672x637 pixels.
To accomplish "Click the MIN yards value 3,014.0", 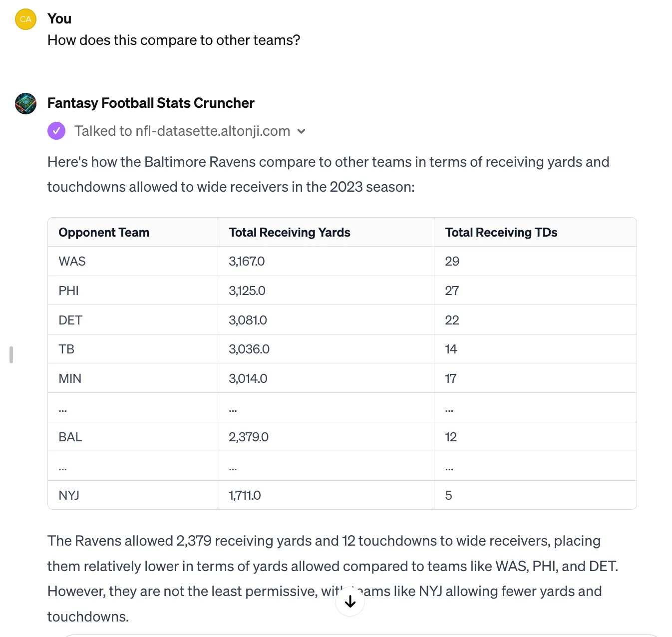I will pos(248,378).
